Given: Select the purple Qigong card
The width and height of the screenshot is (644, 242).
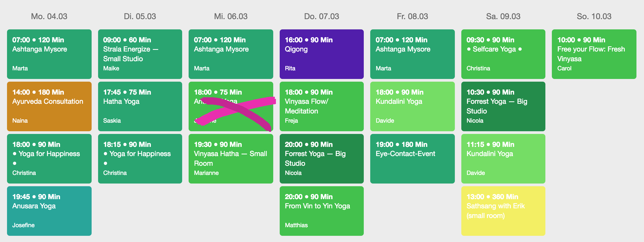Looking at the screenshot, I should 322,54.
